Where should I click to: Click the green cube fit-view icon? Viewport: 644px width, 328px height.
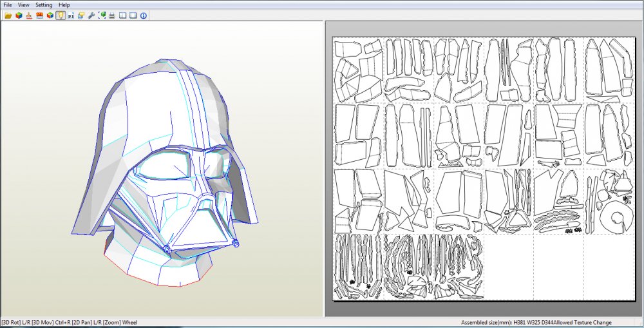tap(102, 15)
